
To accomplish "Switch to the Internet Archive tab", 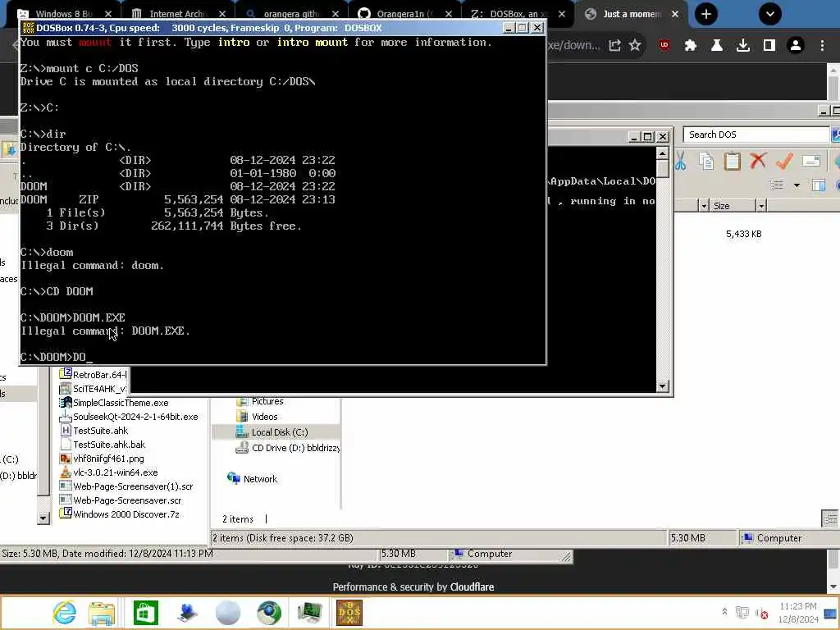I will pos(179,14).
